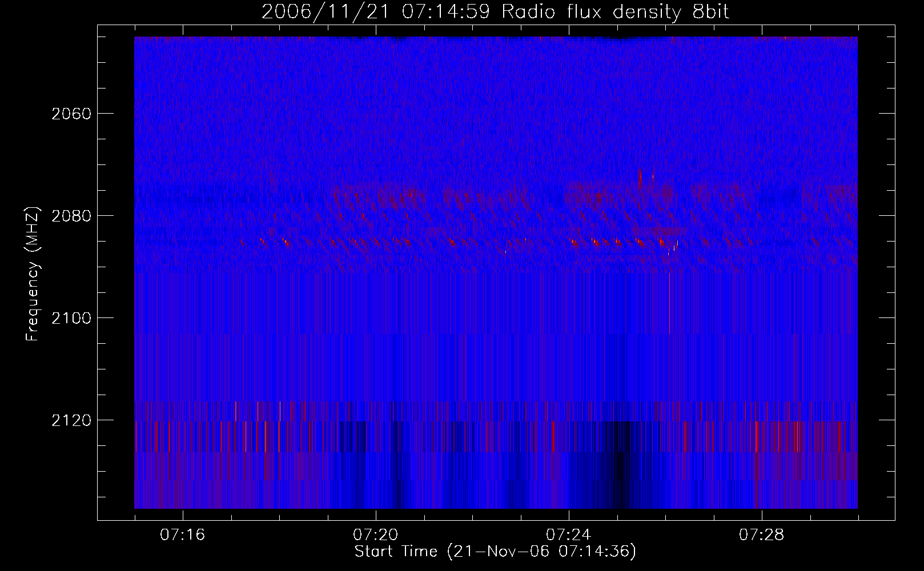Click the plot title "2006/11/21 07:14:59 Radio flux density 8bit"
924x571 pixels.
coord(495,12)
